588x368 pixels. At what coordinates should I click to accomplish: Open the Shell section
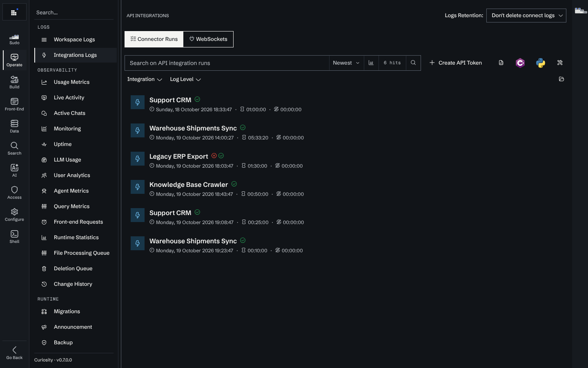click(x=14, y=237)
